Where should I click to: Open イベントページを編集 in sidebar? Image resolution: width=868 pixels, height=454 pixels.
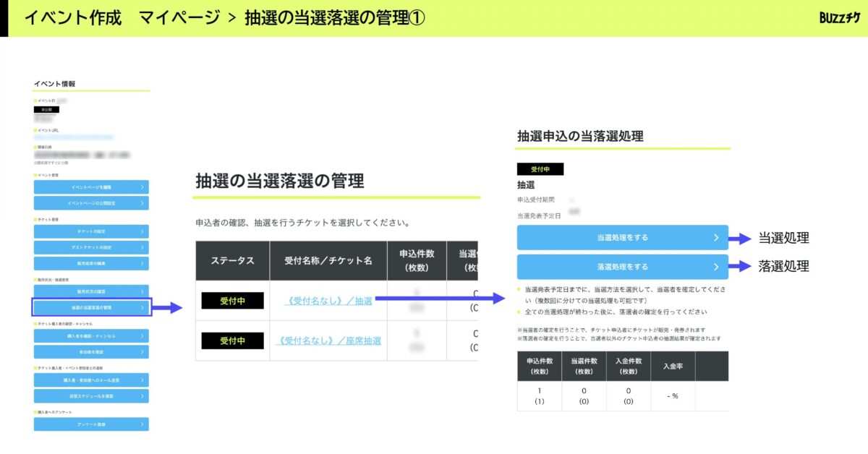point(91,187)
